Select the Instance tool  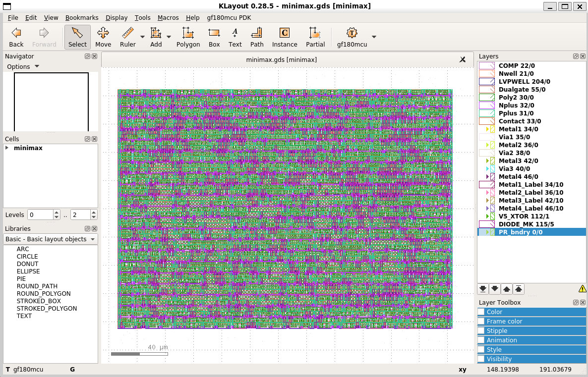[285, 37]
